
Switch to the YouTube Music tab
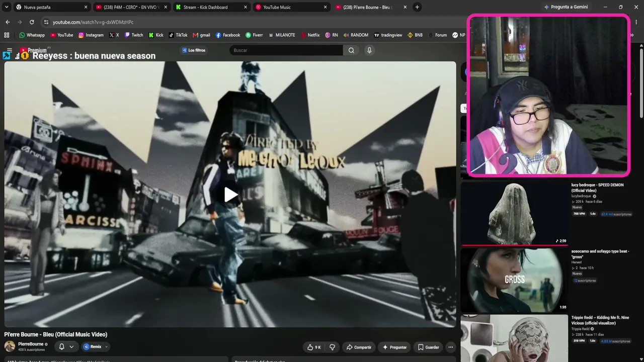point(291,7)
